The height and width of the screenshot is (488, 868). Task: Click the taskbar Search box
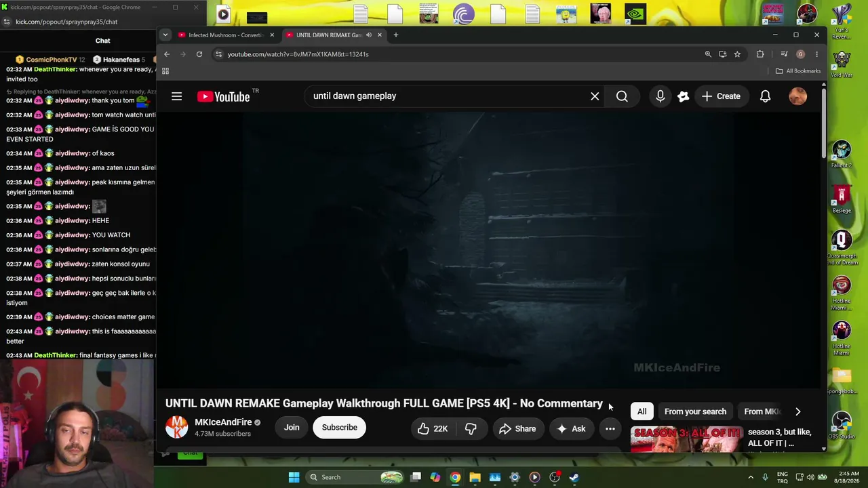(356, 477)
